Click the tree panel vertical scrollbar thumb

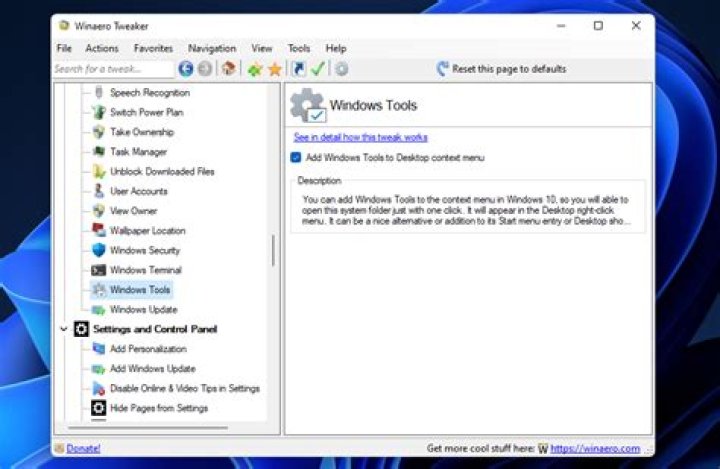point(273,251)
